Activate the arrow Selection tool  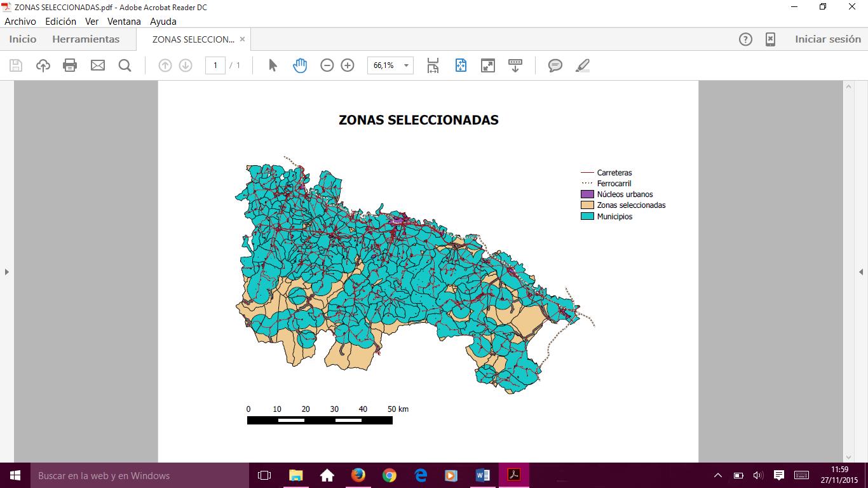click(x=273, y=65)
